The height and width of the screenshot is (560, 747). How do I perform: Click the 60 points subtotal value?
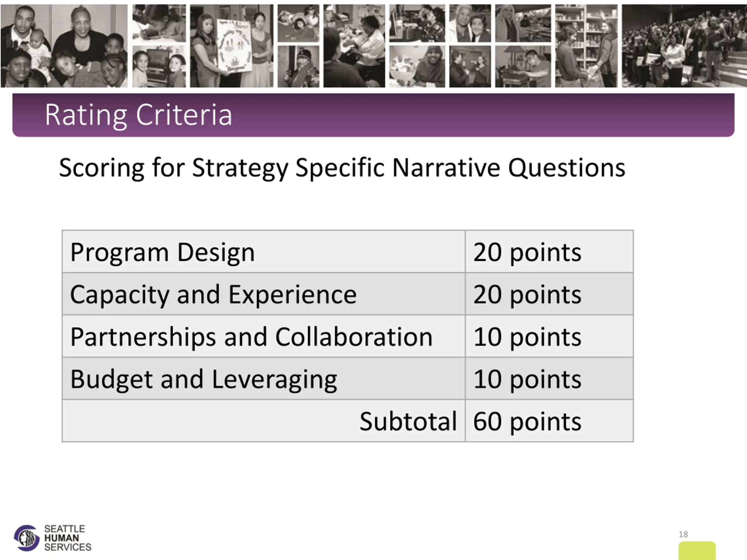(527, 421)
